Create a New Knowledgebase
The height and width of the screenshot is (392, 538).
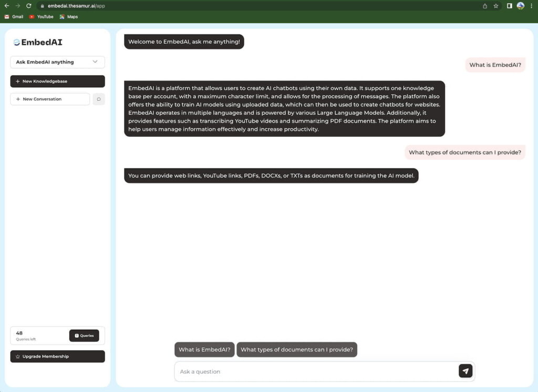58,81
